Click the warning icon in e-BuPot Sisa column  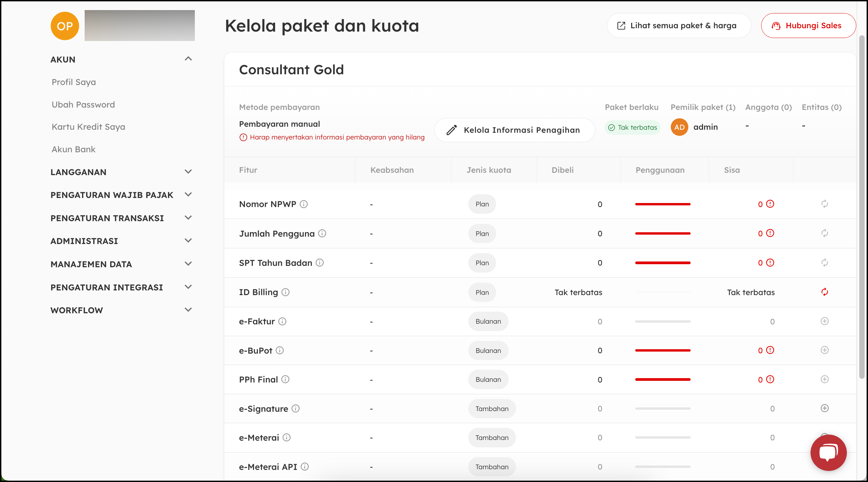click(x=770, y=350)
